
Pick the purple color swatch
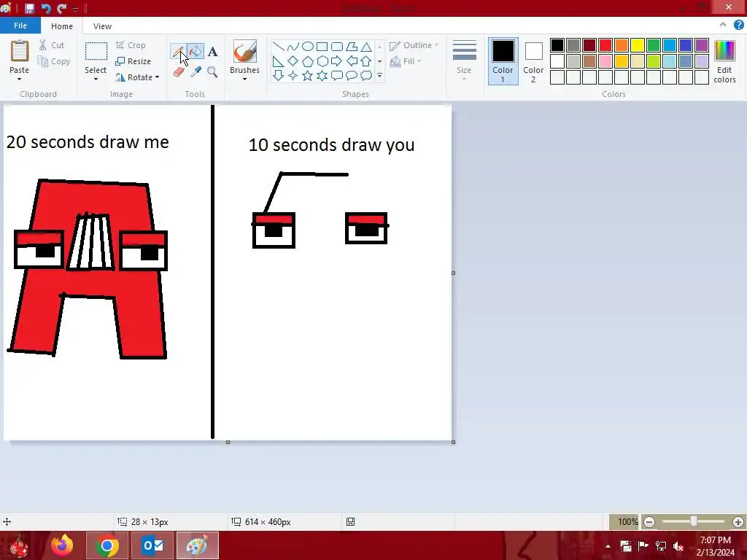point(702,45)
